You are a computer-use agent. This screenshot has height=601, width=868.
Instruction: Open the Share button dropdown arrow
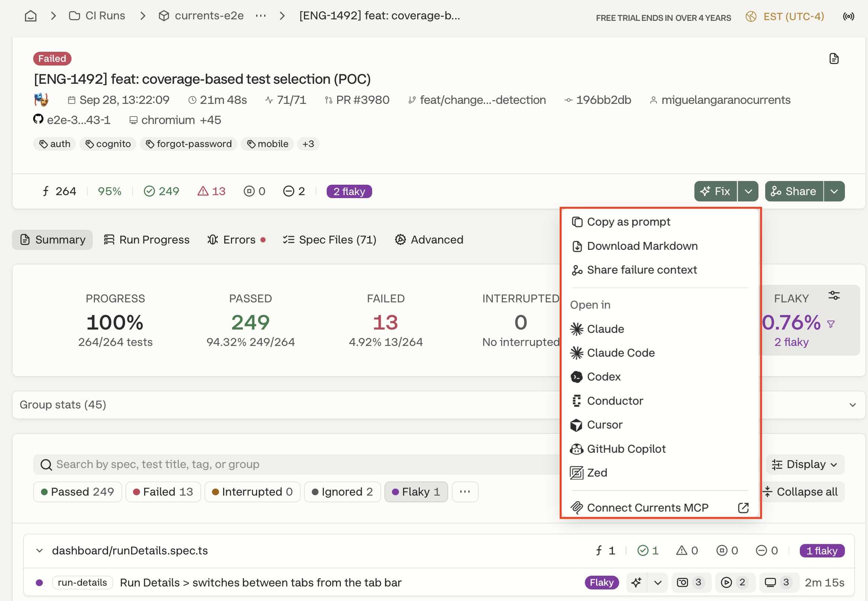point(834,191)
